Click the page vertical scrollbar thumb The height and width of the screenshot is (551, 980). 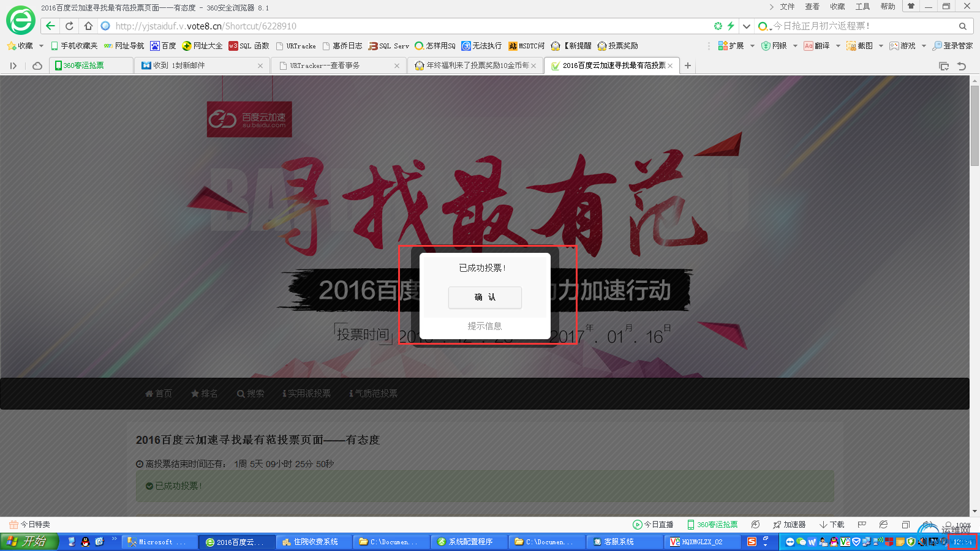coord(974,126)
